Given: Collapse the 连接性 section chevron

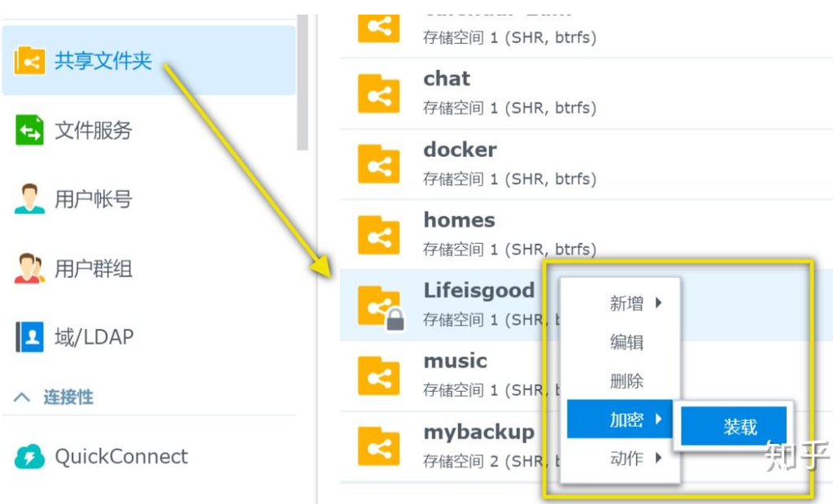Looking at the screenshot, I should [x=22, y=398].
